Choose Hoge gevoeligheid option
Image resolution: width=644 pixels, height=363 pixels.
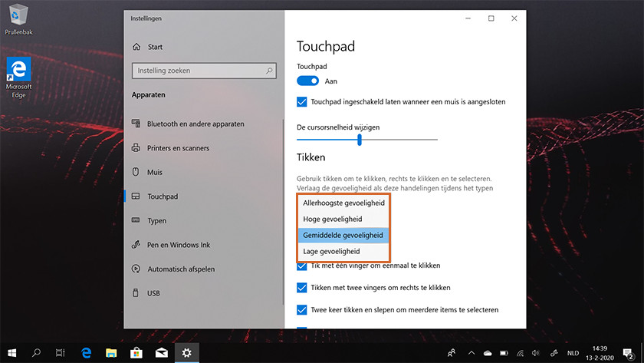click(x=343, y=219)
